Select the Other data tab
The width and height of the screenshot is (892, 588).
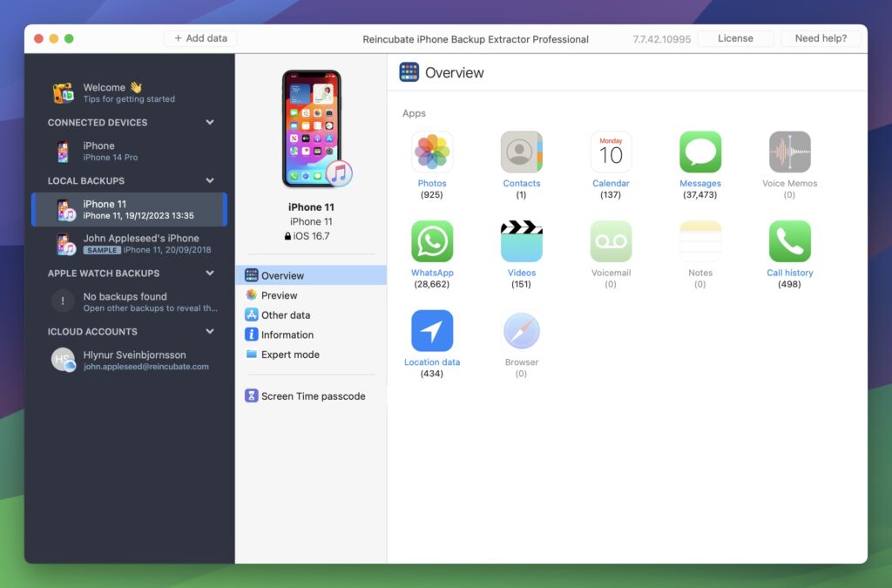pos(285,315)
